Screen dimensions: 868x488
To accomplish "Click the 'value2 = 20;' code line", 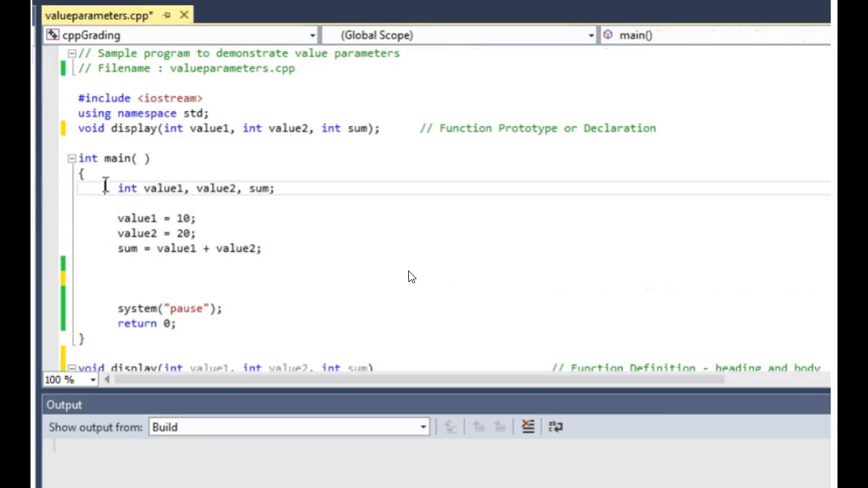I will [x=157, y=233].
